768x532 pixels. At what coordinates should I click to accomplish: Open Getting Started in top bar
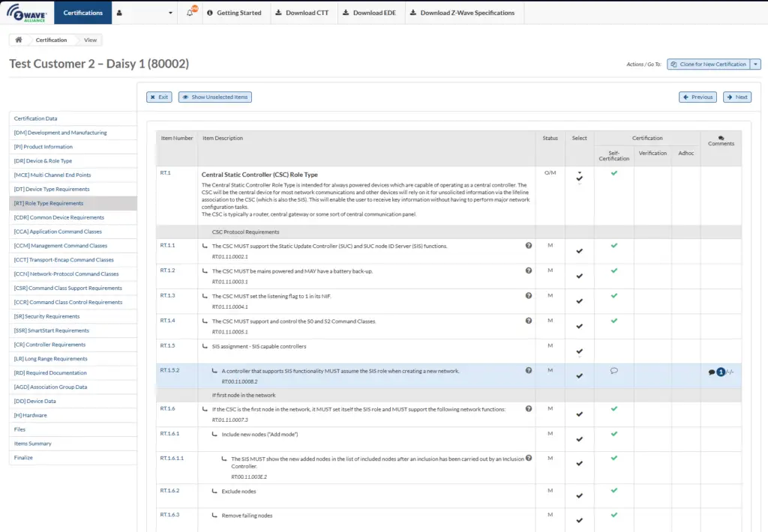(234, 13)
